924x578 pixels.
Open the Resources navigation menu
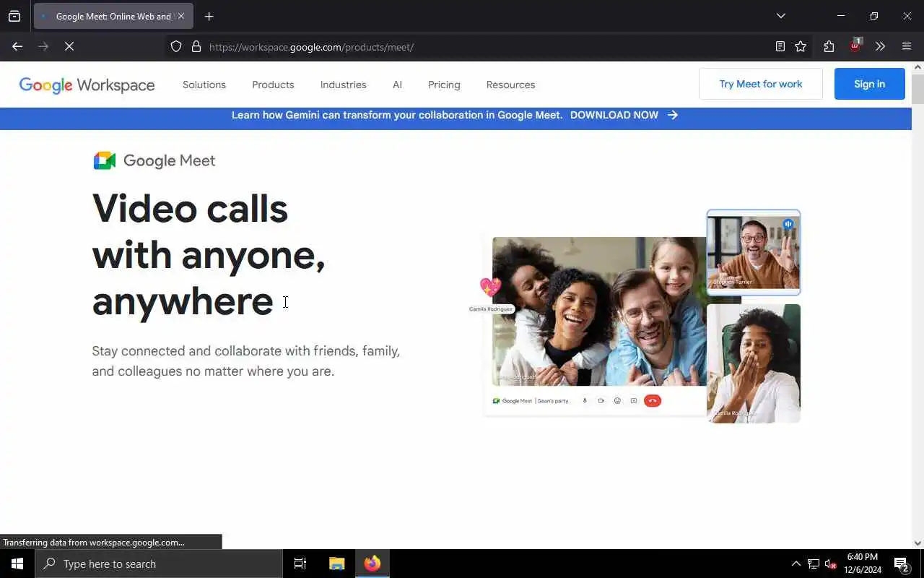(x=510, y=85)
